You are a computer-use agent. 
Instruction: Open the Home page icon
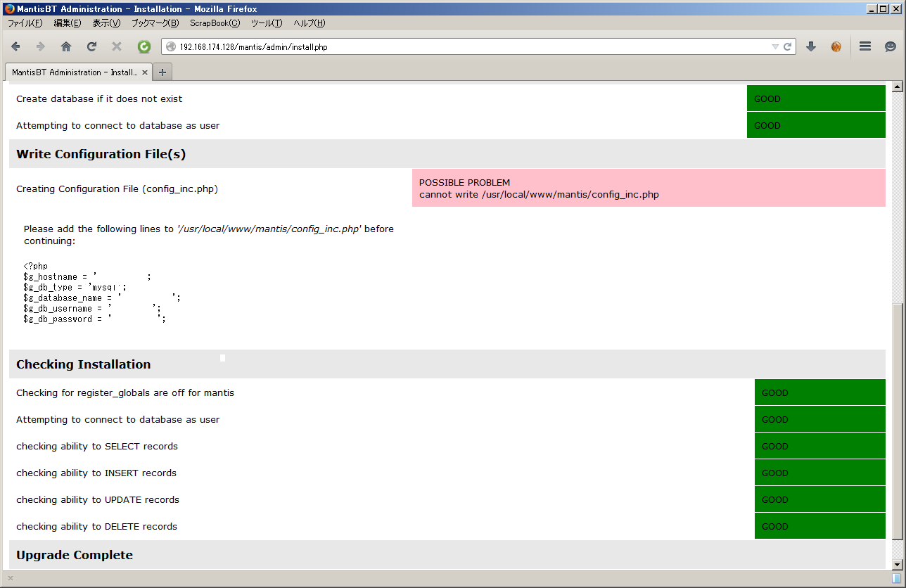tap(66, 46)
